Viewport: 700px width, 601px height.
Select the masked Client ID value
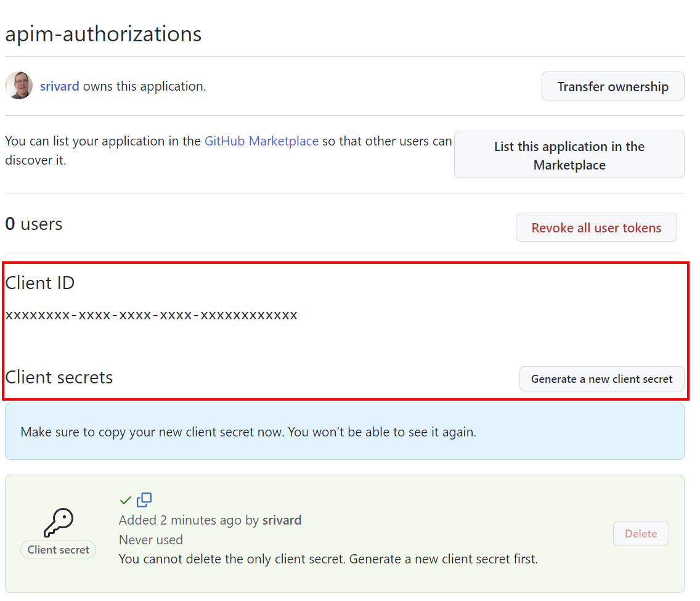(151, 314)
